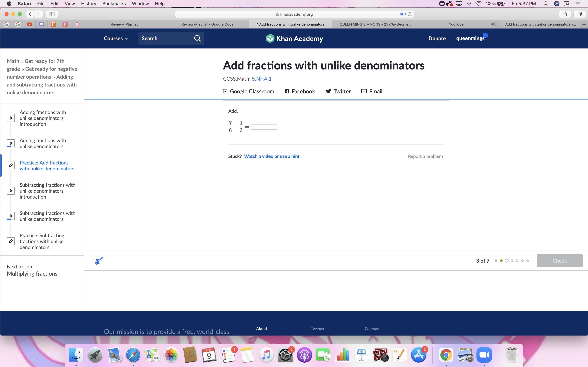Image resolution: width=588 pixels, height=367 pixels.
Task: Mute audio on the YouTube tab
Action: [x=493, y=24]
